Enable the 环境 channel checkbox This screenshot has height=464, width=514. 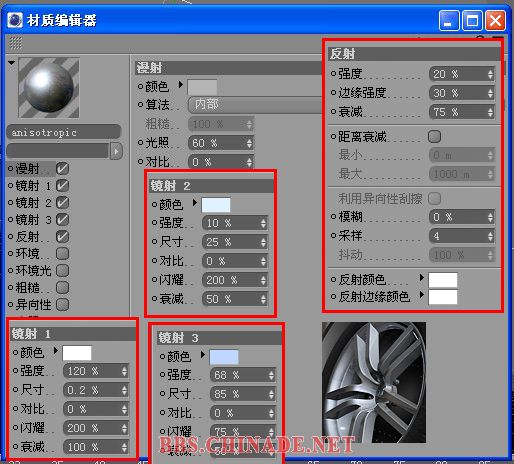coord(62,253)
